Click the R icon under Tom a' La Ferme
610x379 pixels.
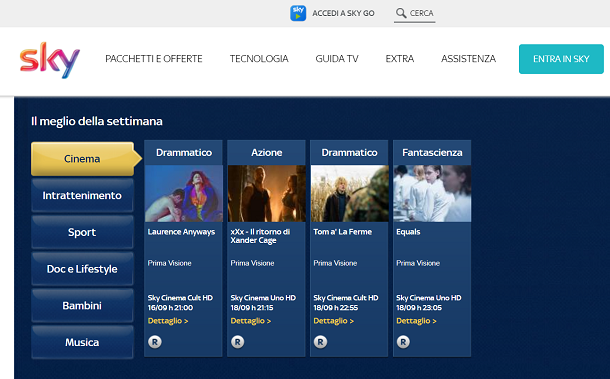(x=320, y=342)
